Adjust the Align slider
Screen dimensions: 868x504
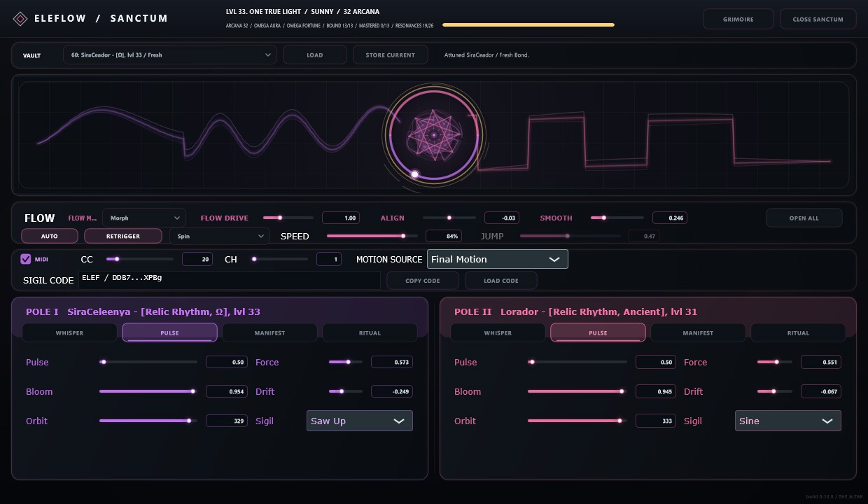[449, 218]
